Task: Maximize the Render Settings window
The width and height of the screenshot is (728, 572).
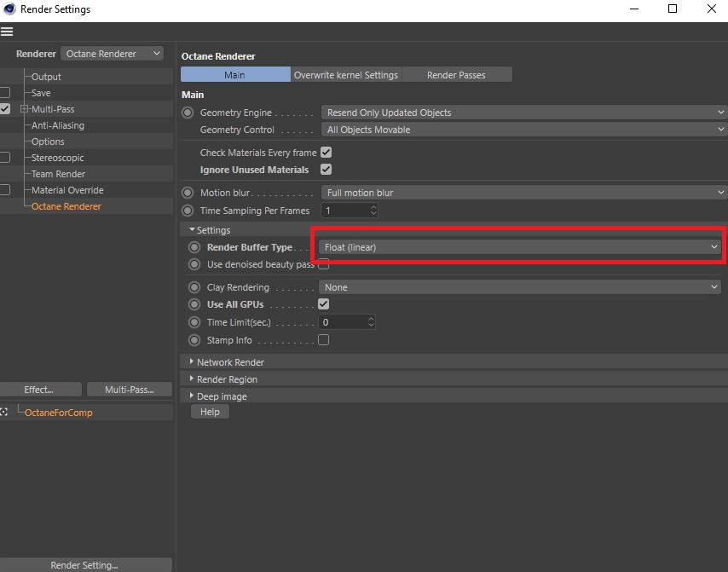Action: pyautogui.click(x=673, y=9)
